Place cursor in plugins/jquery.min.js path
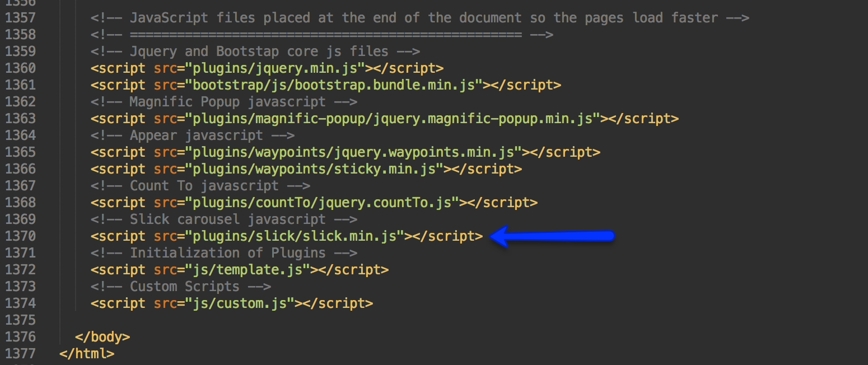Viewport: 868px width, 365px height. point(278,68)
